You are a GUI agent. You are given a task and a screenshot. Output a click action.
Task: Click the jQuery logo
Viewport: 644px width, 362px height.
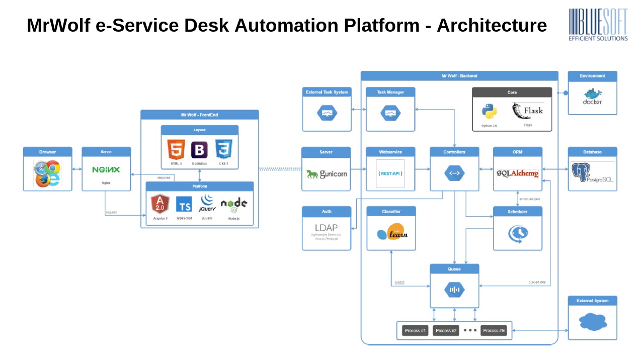click(x=207, y=204)
